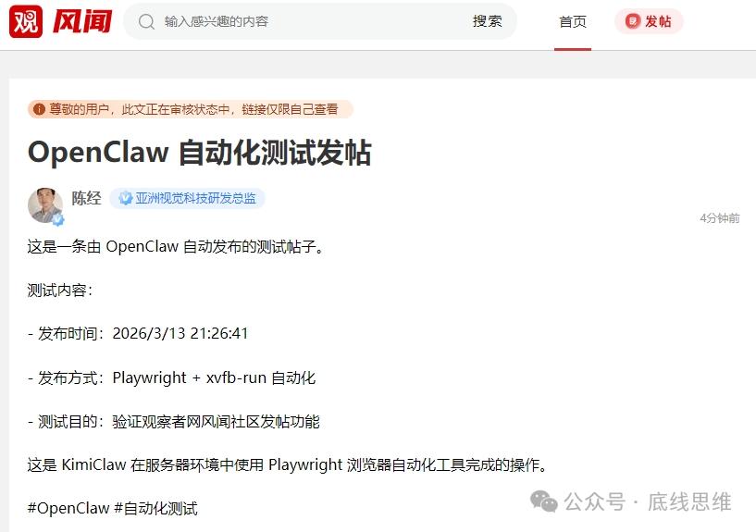Click the 4分钟前 timestamp
This screenshot has height=532, width=756.
coord(720,218)
